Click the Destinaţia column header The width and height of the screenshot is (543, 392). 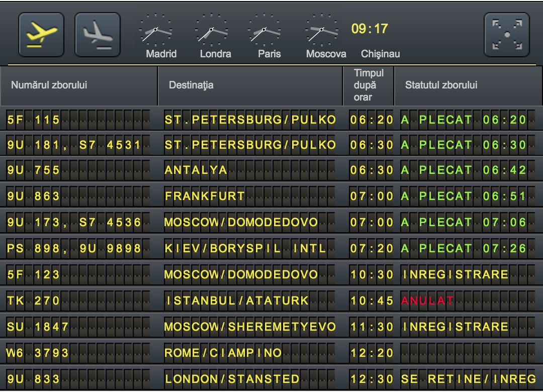250,85
